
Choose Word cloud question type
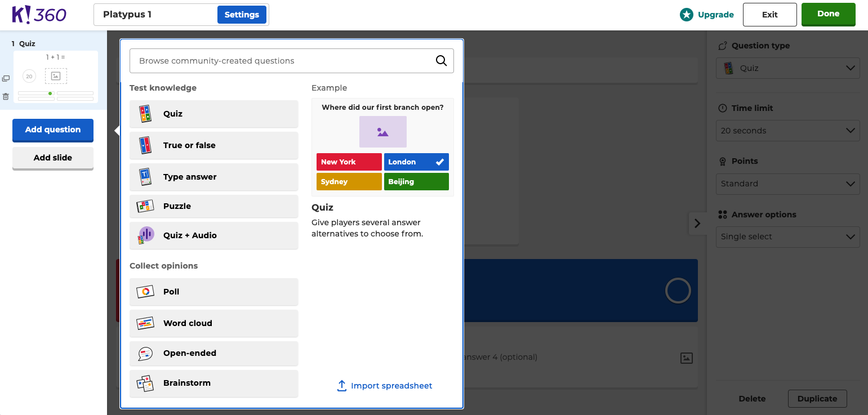pos(213,323)
